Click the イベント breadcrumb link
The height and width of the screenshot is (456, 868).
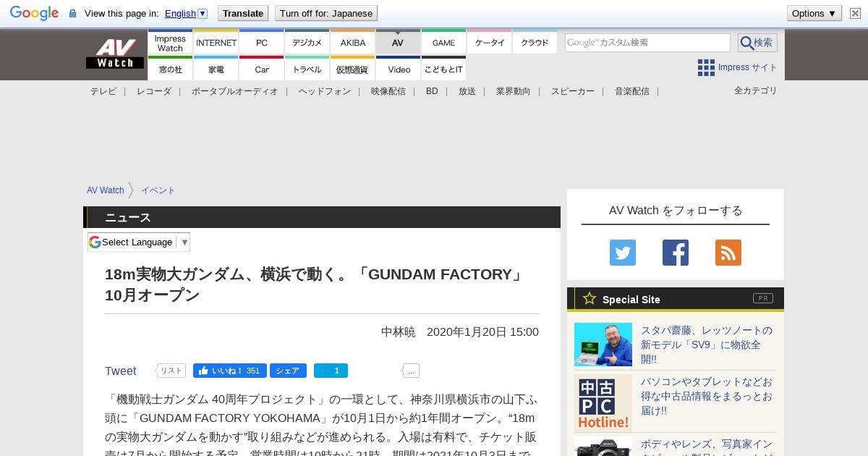click(158, 190)
